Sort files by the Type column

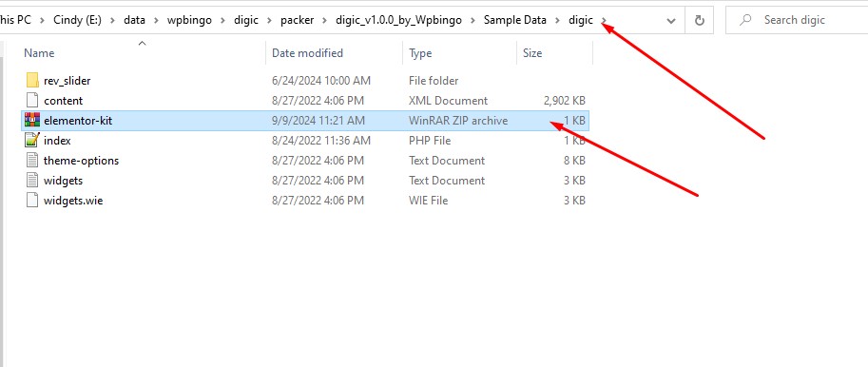tap(420, 53)
